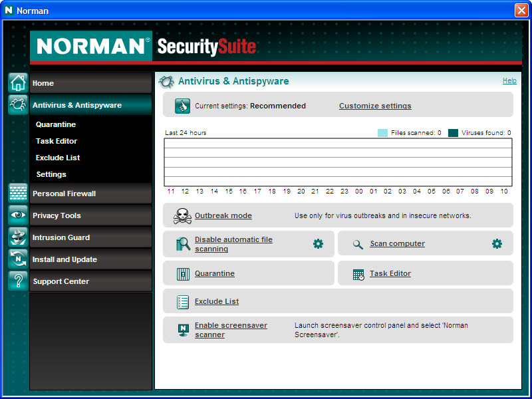Click the Install and Update icon
Screen dimensions: 532x399
(18, 259)
